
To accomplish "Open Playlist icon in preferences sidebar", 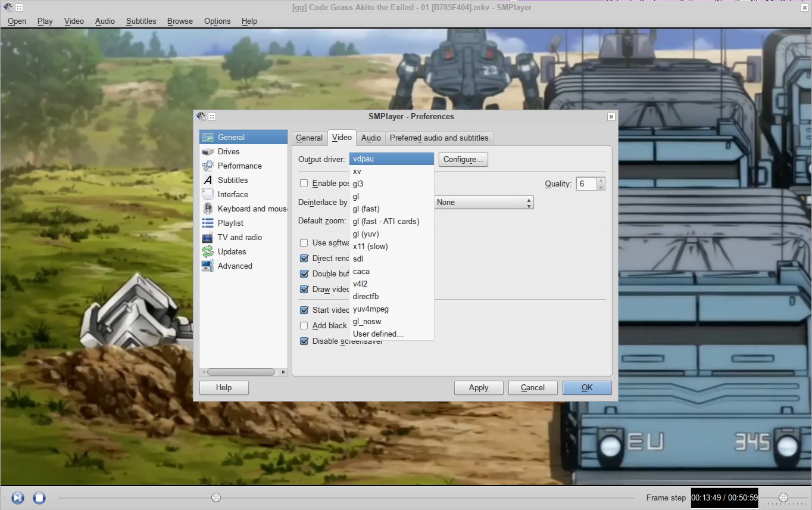I will tap(208, 223).
